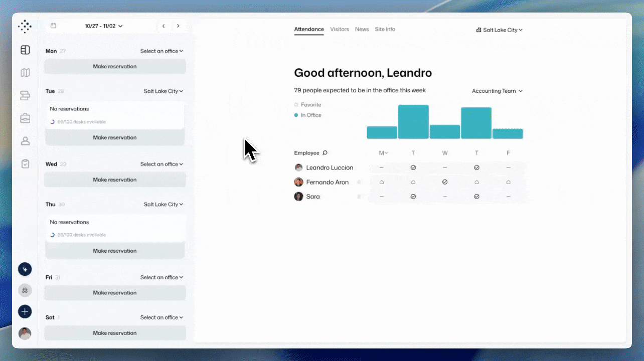Click the briefcase icon in sidebar
This screenshot has height=361, width=644.
tap(25, 118)
